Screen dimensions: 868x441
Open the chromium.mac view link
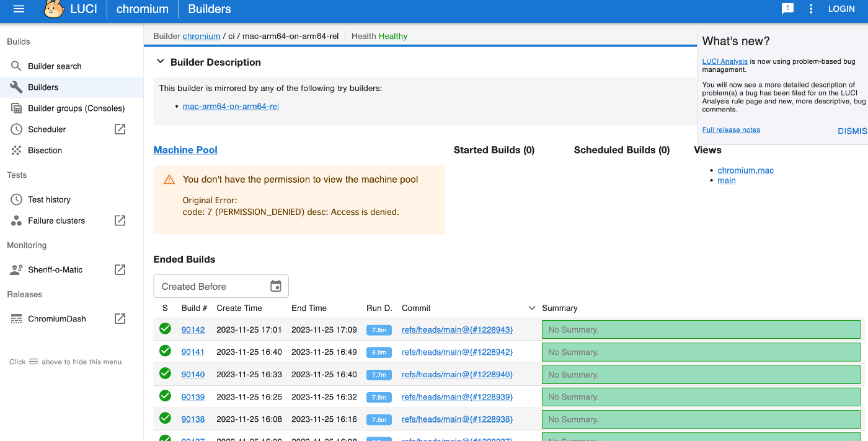tap(746, 170)
